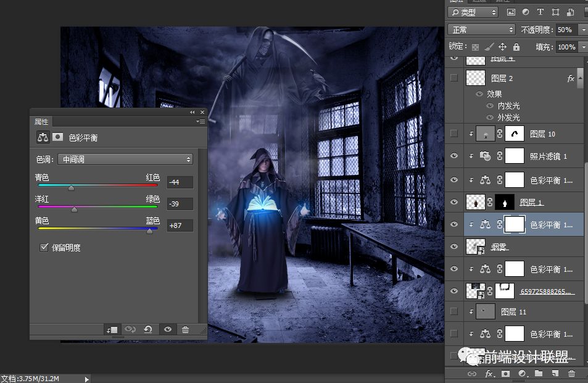
Task: Delete adjustment layer trash icon in Properties
Action: (185, 330)
